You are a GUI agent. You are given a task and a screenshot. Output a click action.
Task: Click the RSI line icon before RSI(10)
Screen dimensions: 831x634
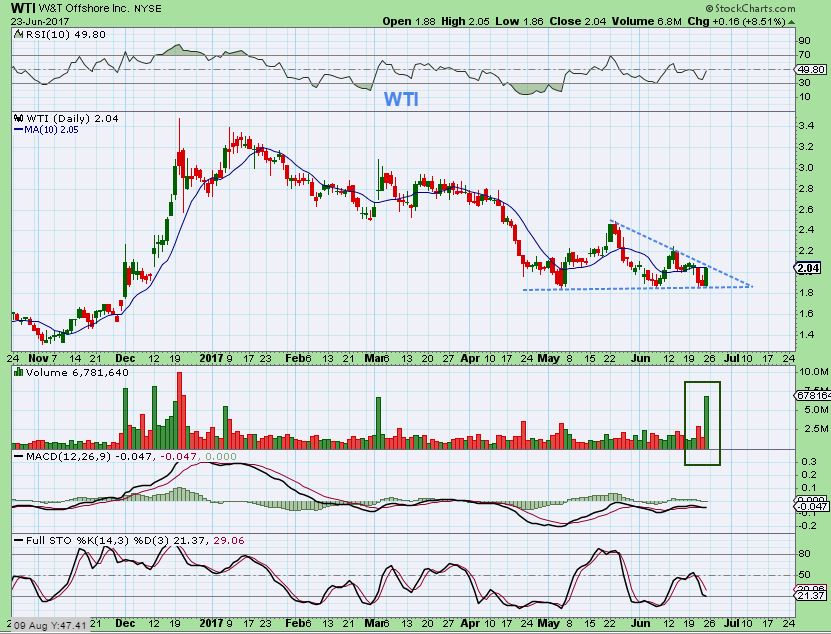tap(19, 34)
